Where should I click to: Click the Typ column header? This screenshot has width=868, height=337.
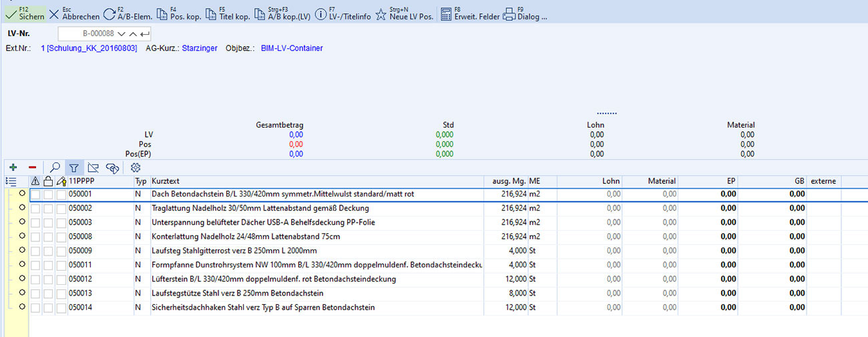[x=141, y=181]
